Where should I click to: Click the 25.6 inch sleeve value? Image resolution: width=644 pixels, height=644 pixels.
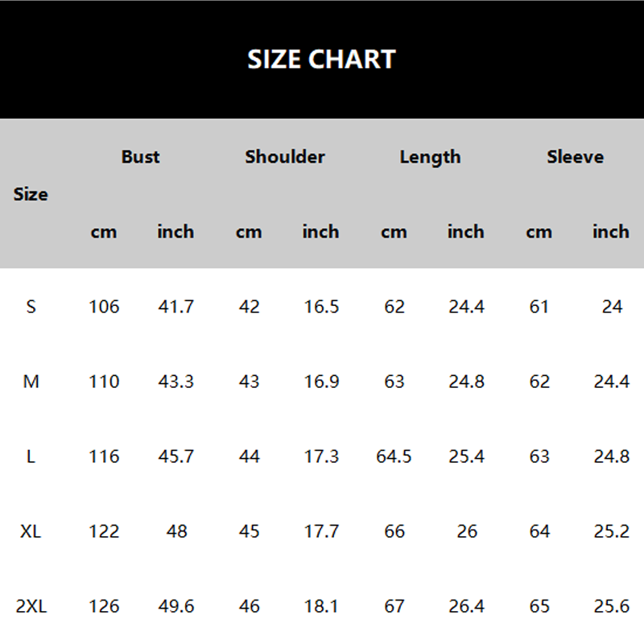611,606
